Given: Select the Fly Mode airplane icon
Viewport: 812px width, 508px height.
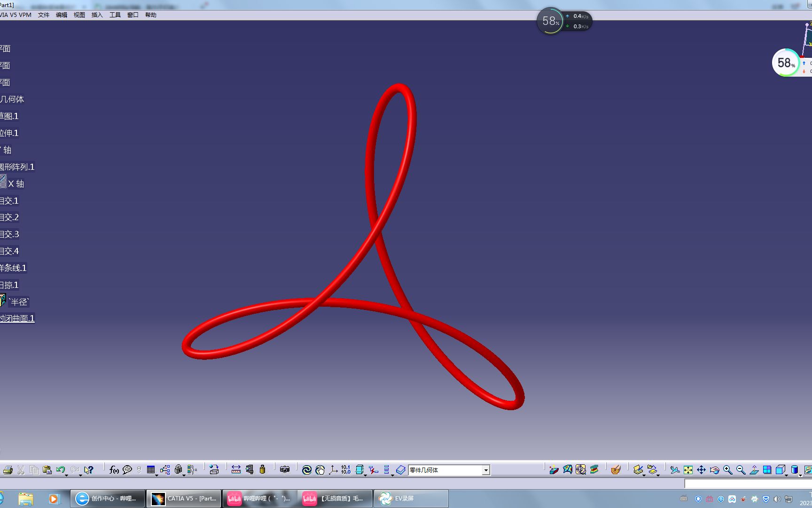Looking at the screenshot, I should [675, 469].
